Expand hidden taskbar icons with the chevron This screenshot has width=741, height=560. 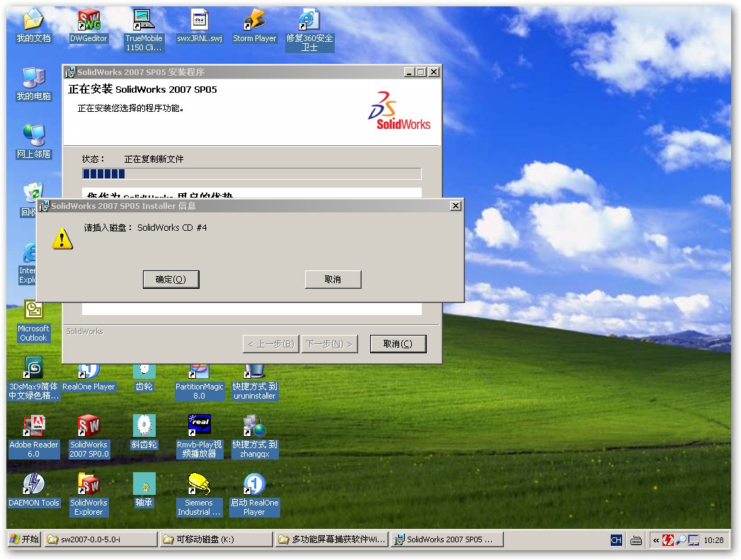655,539
